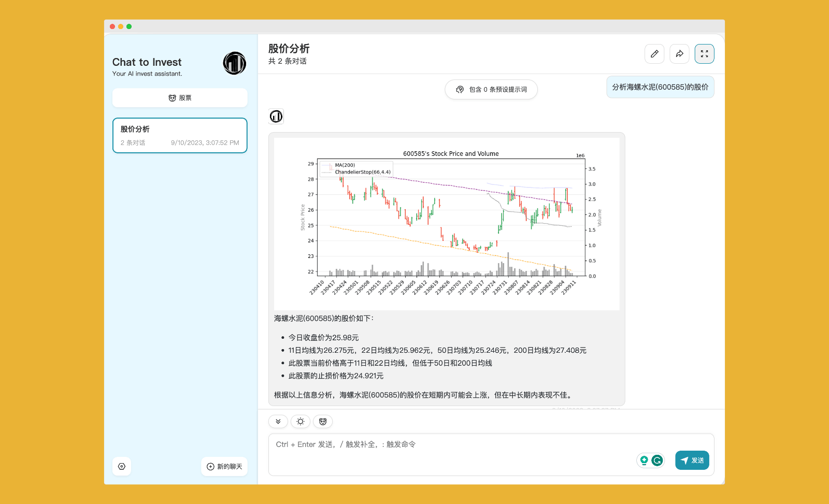The width and height of the screenshot is (829, 504).
Task: Click the macOS green fullscreen window dot
Action: pos(129,26)
